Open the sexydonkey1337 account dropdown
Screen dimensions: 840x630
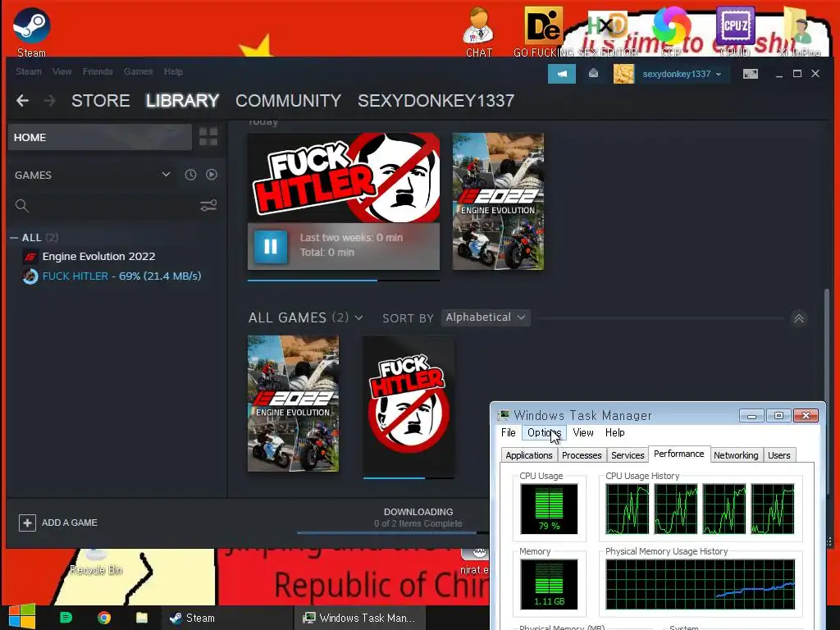tap(682, 74)
